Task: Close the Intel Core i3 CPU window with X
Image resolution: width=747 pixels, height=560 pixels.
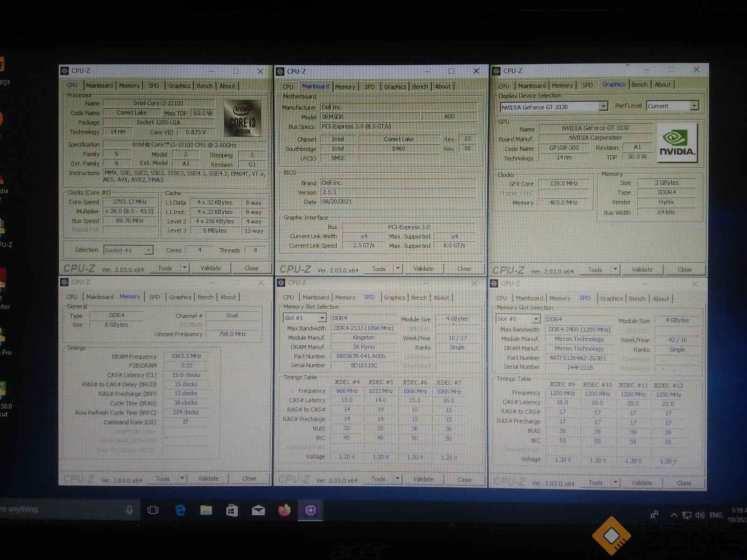Action: pos(261,71)
